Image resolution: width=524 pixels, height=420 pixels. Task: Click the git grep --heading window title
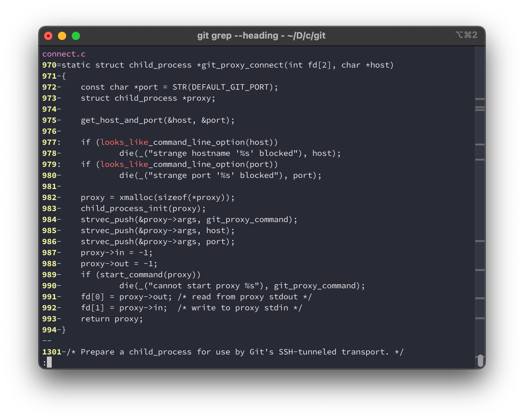(261, 36)
